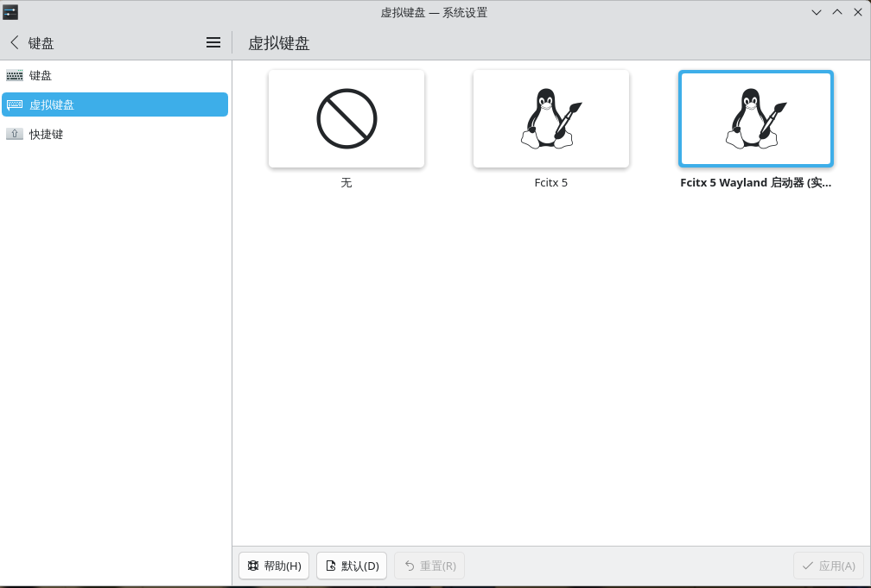Viewport: 871px width, 588px height.
Task: Click the Fcitx 5 label text
Action: [x=551, y=183]
